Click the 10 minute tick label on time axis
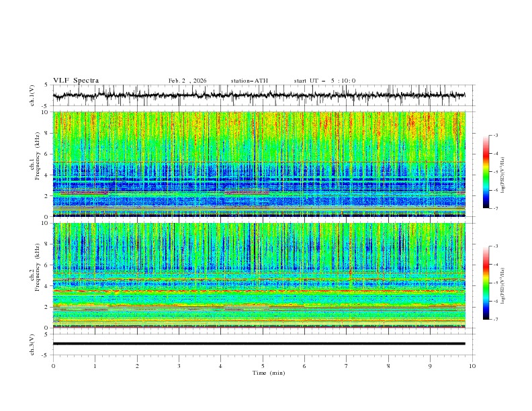 click(x=472, y=366)
